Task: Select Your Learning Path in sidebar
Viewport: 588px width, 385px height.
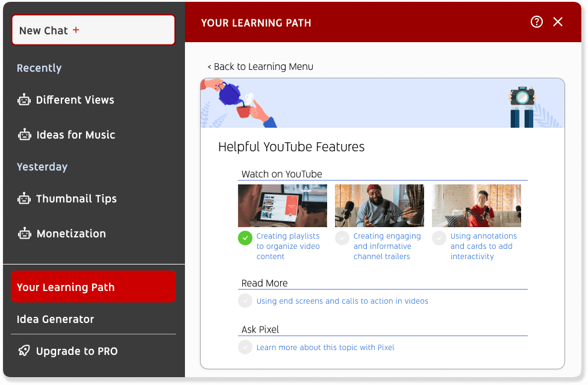Action: pyautogui.click(x=93, y=287)
